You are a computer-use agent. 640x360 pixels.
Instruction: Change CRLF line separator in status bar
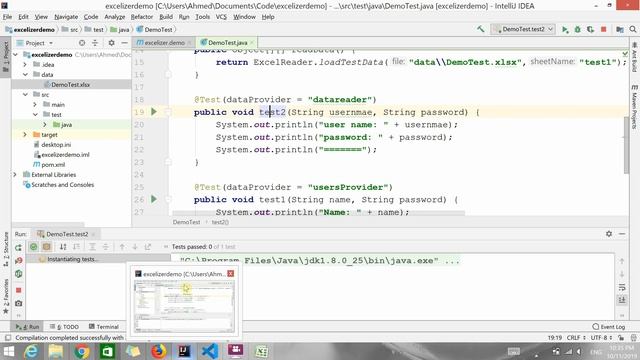click(x=576, y=338)
